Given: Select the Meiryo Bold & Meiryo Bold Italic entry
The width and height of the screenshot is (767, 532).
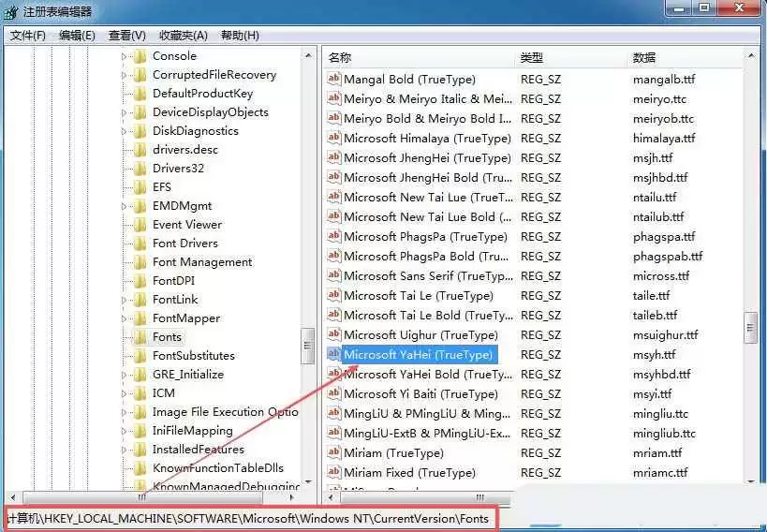Looking at the screenshot, I should click(428, 118).
